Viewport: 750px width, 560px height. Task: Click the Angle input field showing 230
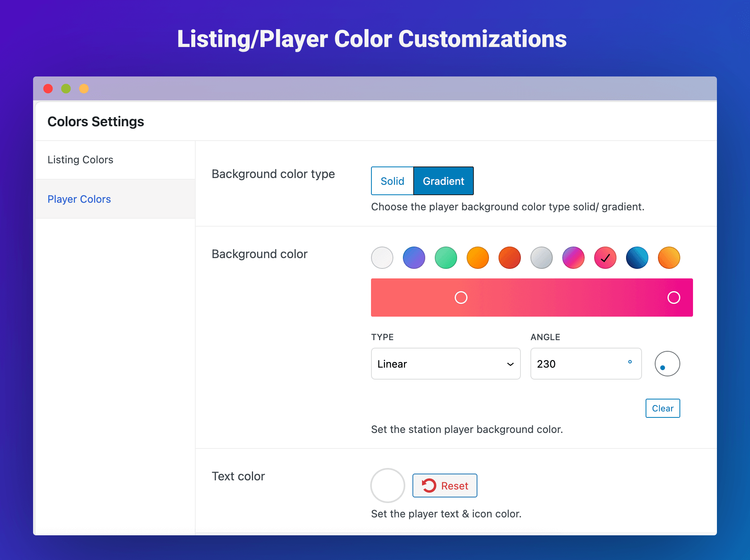pyautogui.click(x=586, y=364)
